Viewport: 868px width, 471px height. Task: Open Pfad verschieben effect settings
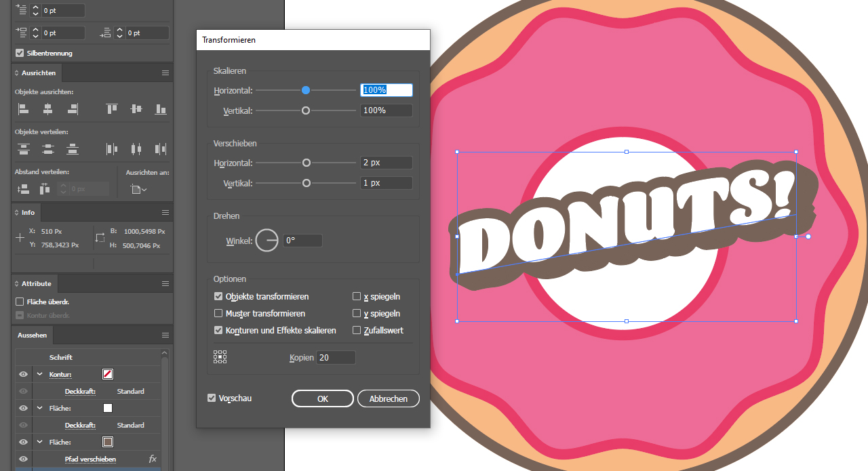coord(90,459)
